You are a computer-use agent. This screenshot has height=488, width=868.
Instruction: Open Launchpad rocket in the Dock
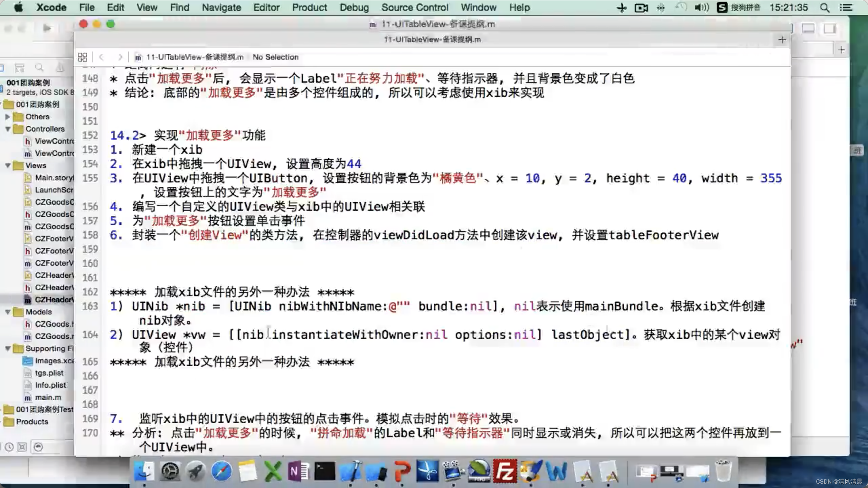pyautogui.click(x=196, y=471)
